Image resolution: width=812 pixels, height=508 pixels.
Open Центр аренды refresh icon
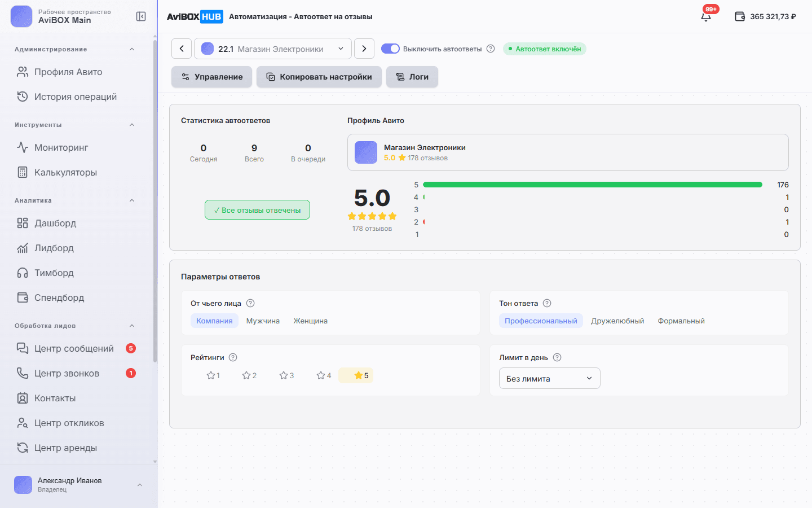pos(23,448)
